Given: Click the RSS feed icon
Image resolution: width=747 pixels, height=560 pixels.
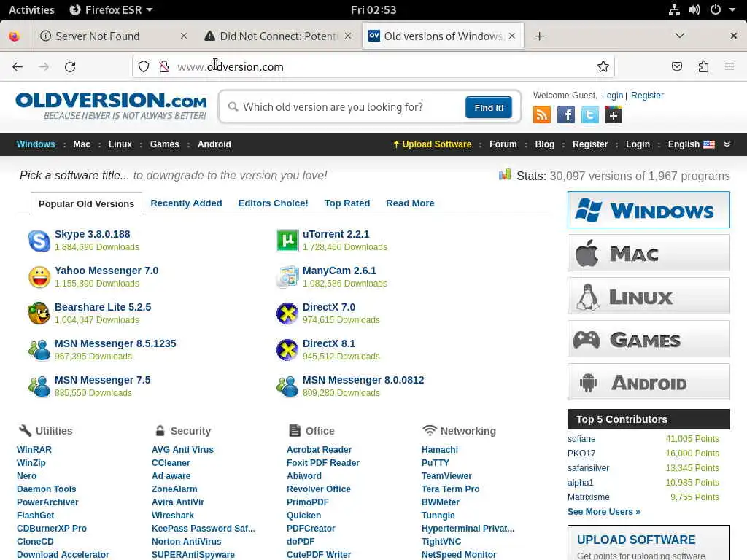Looking at the screenshot, I should 542,114.
